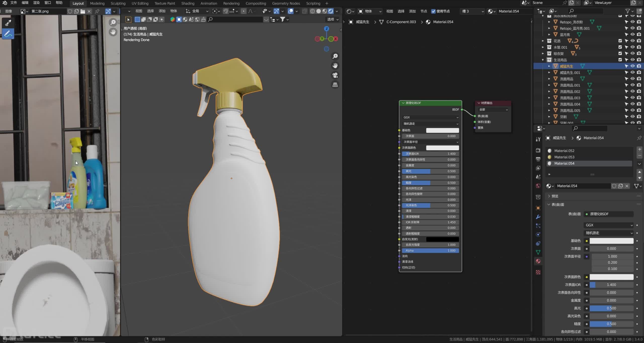Click the 自发光(发射) black emission swatch

tap(442, 239)
